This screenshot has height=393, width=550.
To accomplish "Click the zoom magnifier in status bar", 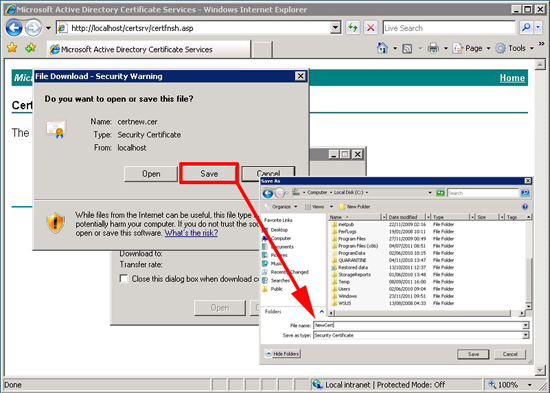I will (x=492, y=384).
